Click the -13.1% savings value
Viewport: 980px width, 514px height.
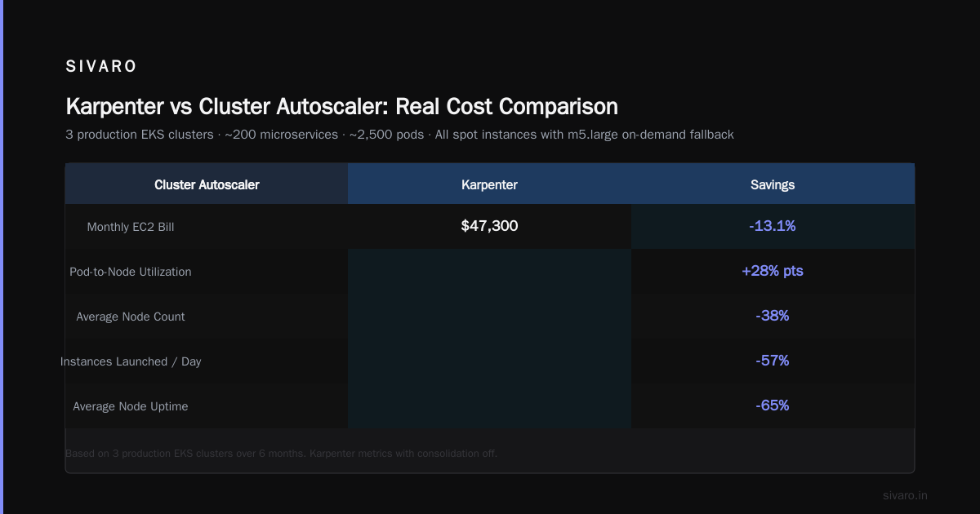pos(773,226)
